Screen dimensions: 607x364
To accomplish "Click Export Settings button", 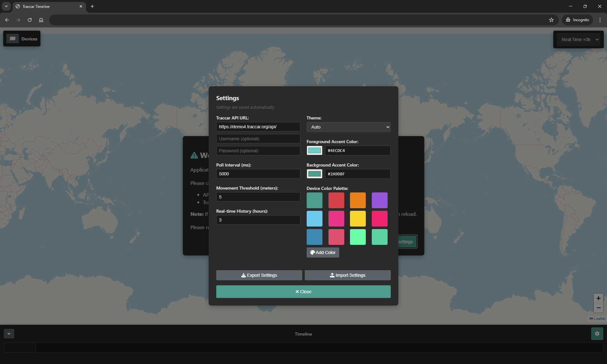I will coord(259,275).
